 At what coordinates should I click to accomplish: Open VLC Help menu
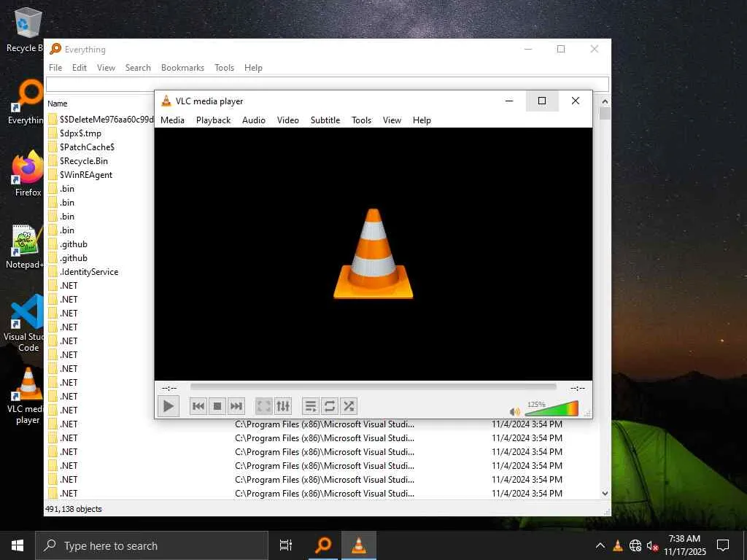click(422, 120)
